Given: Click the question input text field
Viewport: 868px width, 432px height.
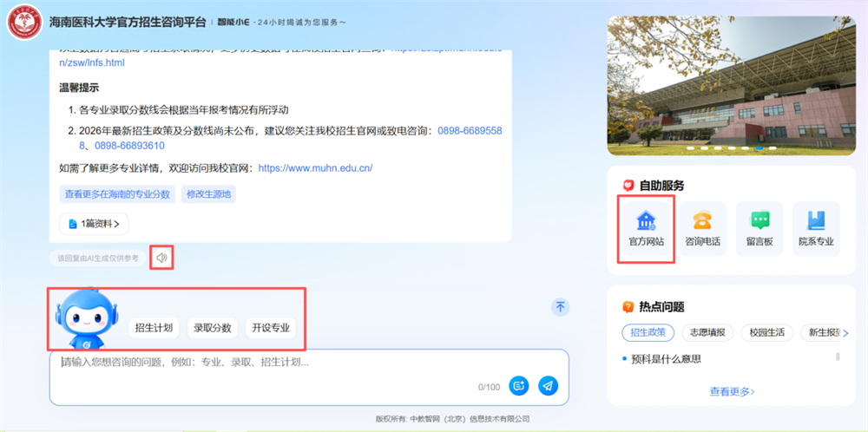Looking at the screenshot, I should 260,363.
